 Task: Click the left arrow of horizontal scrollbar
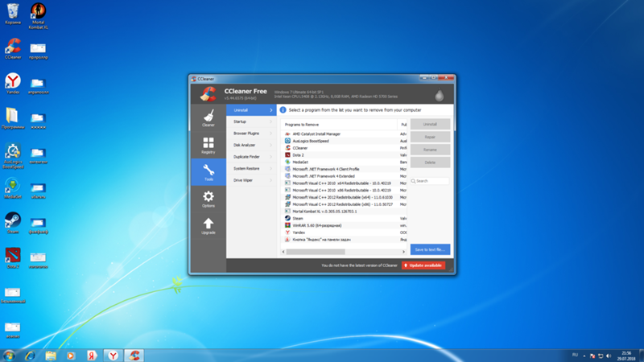coord(283,252)
